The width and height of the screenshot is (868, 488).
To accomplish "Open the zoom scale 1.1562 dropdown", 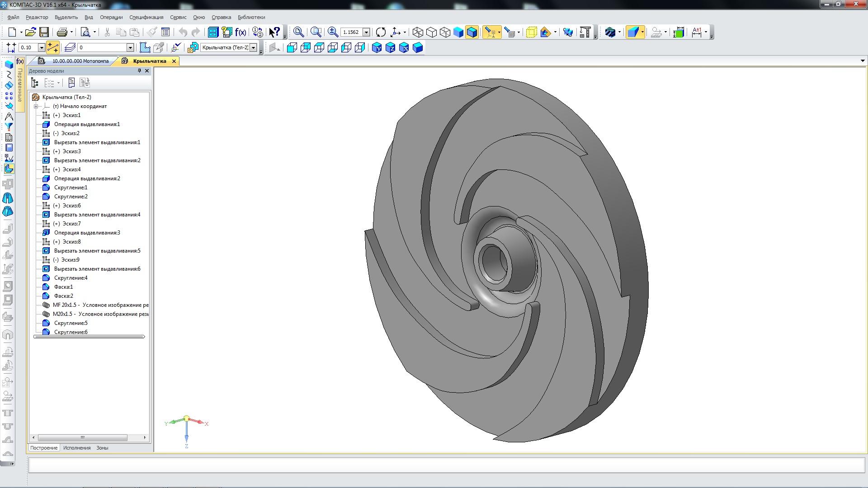I will (366, 32).
